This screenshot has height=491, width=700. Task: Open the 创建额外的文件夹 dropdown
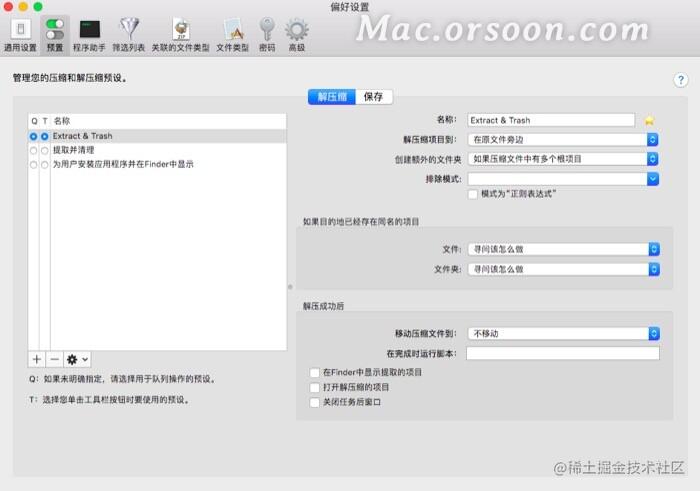(x=563, y=159)
